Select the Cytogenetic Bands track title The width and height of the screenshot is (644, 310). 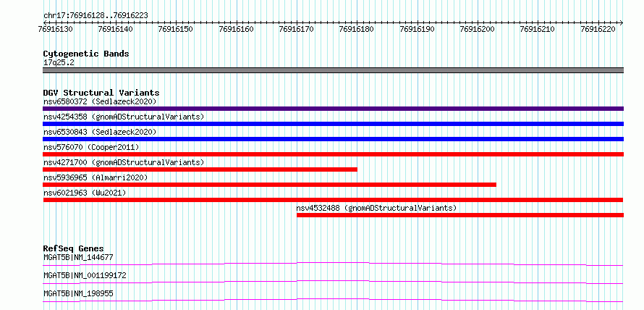click(86, 54)
